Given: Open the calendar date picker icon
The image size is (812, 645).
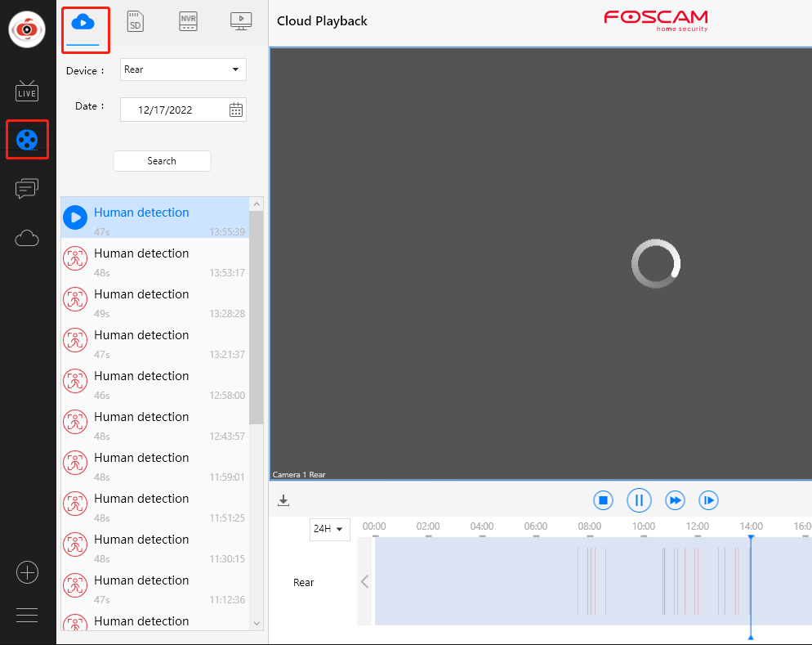Looking at the screenshot, I should tap(235, 110).
